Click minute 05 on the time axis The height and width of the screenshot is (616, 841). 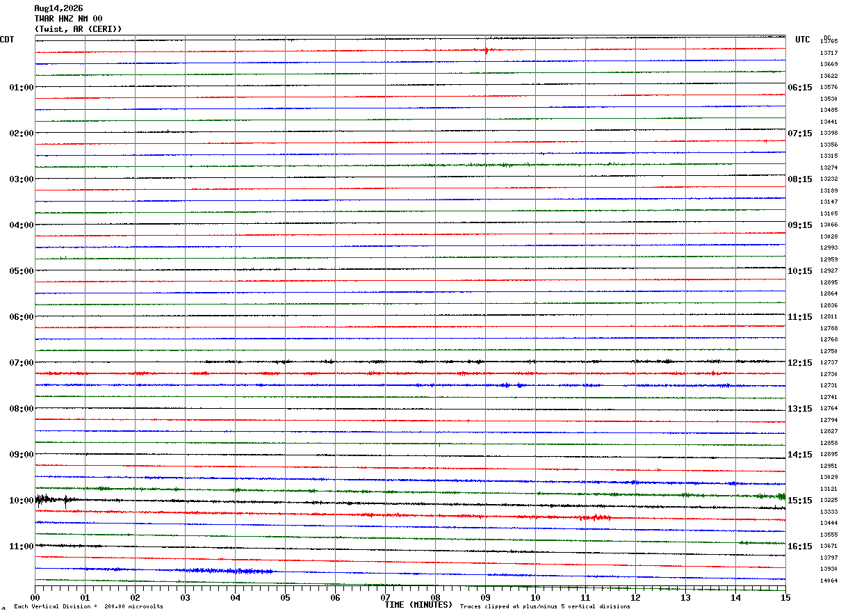coord(285,597)
